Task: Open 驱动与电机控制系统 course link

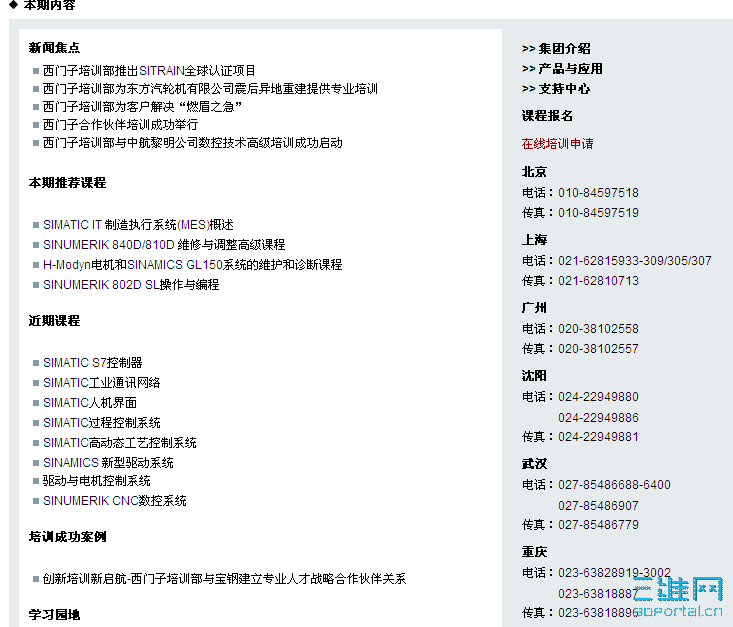Action: click(96, 481)
